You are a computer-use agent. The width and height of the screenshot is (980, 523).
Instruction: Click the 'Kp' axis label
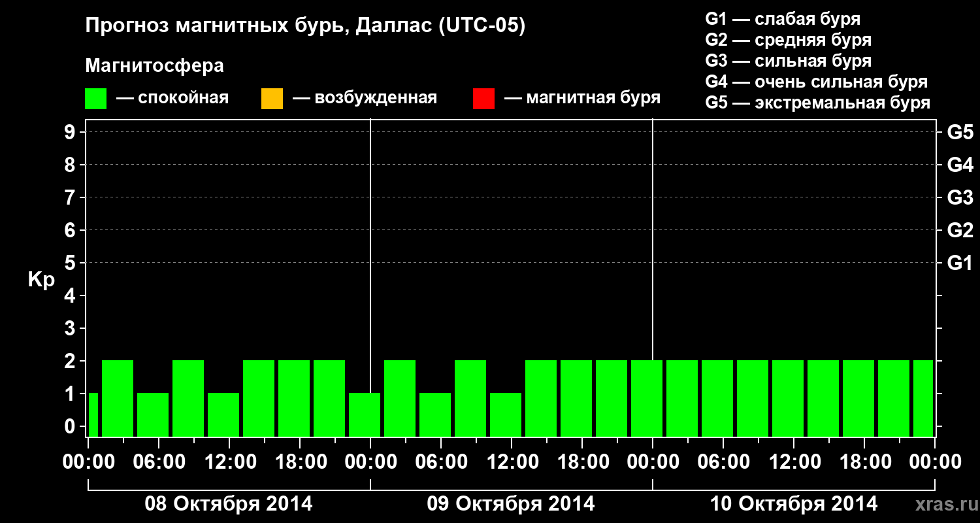click(41, 280)
